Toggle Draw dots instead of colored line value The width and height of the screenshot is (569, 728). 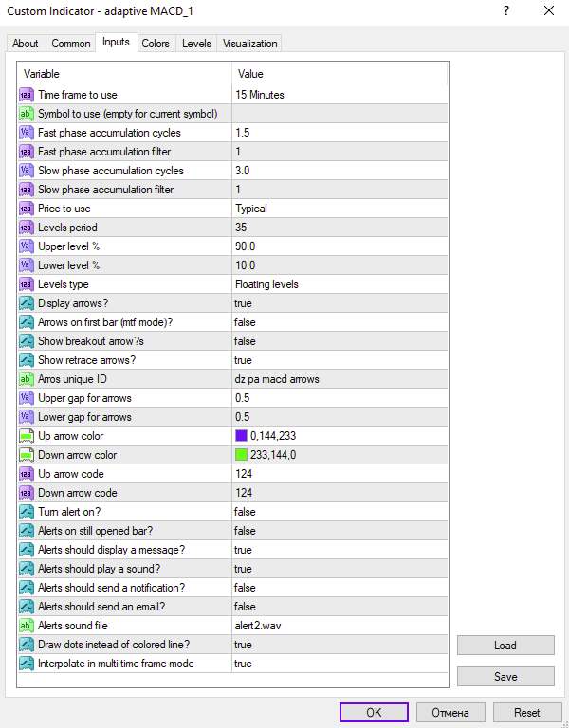click(x=340, y=645)
